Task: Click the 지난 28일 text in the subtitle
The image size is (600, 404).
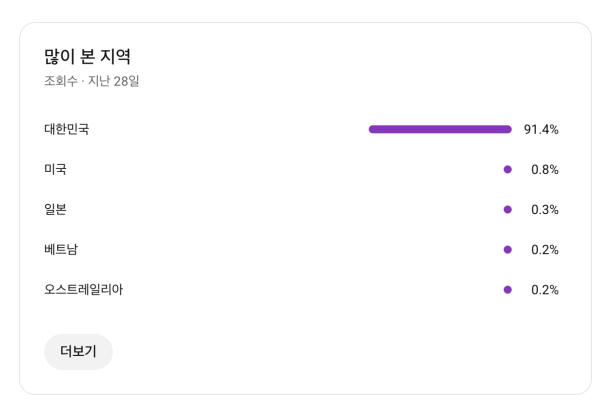Action: (113, 81)
